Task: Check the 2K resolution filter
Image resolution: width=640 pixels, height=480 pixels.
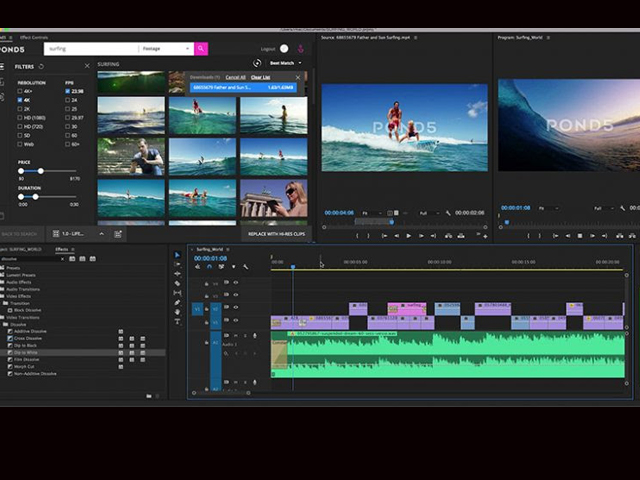Action: [20, 109]
